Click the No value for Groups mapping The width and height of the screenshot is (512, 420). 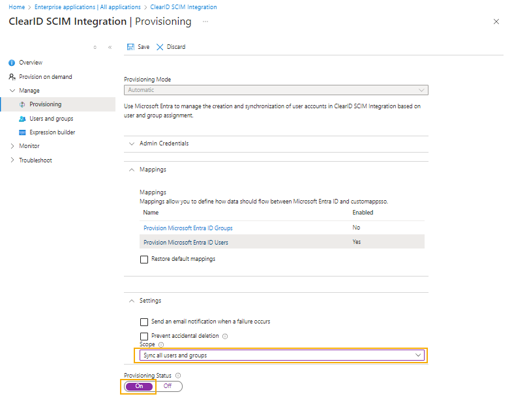click(x=356, y=228)
